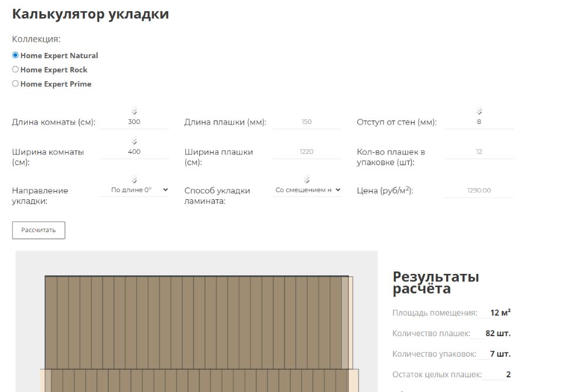Click the stepper above planks-per-pack field
Image resolution: width=588 pixels, height=392 pixels.
[479, 141]
